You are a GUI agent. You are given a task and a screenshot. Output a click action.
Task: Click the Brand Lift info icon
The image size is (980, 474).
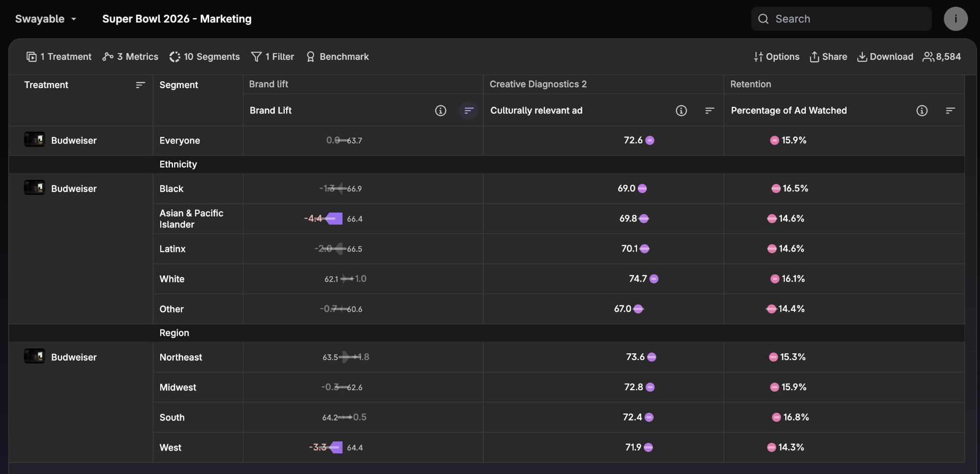(440, 111)
